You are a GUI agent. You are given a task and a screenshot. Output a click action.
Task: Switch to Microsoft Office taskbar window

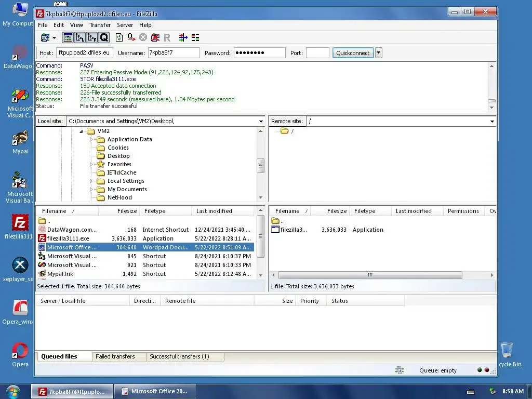pos(155,391)
